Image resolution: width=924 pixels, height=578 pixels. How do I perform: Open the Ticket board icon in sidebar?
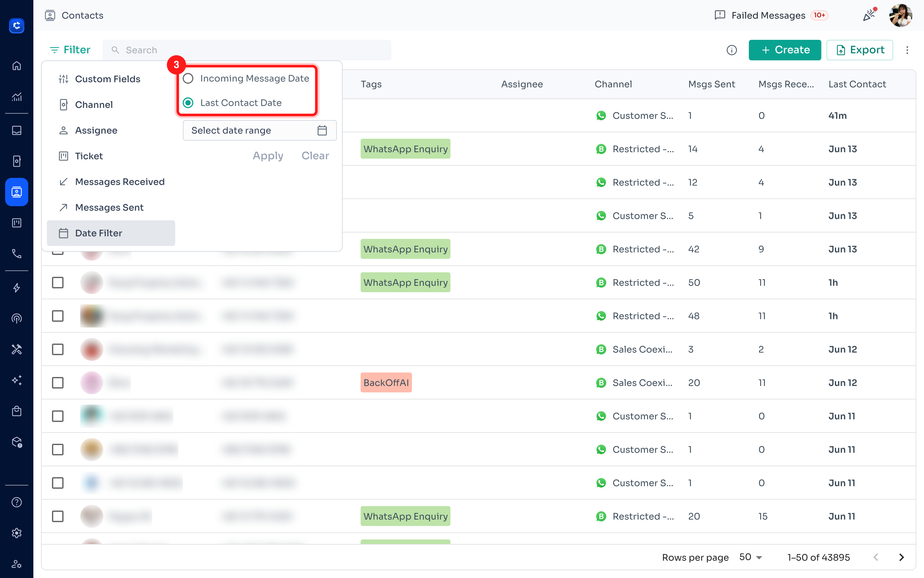(16, 223)
